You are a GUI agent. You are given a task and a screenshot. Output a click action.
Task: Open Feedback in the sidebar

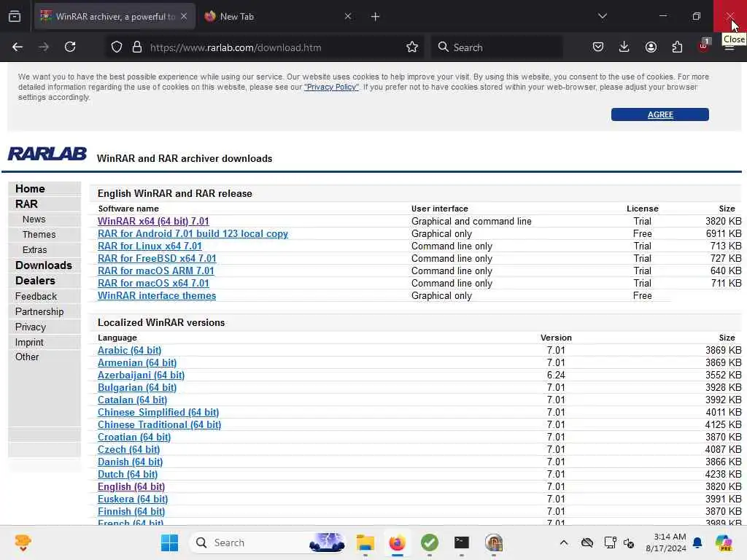36,296
